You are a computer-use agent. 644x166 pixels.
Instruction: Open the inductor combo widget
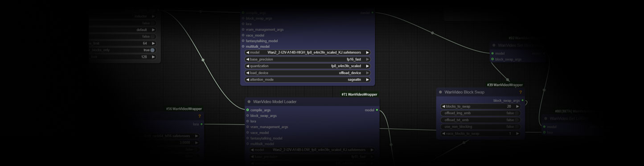(x=123, y=17)
